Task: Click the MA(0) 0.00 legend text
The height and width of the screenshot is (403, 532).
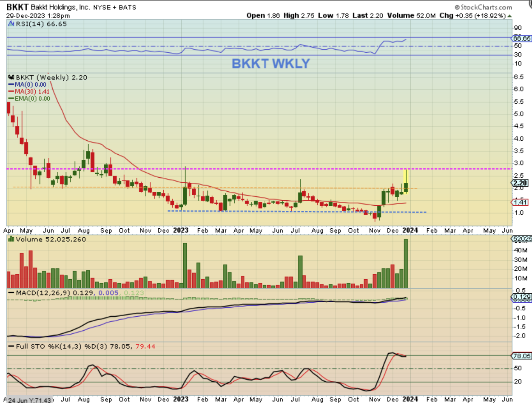Action: coord(30,85)
